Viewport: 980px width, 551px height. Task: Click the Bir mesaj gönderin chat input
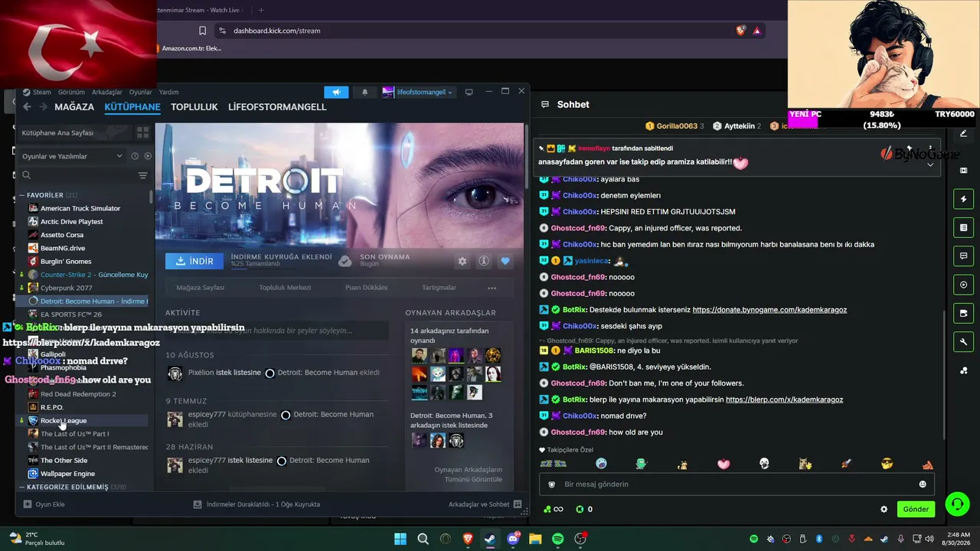tap(735, 484)
